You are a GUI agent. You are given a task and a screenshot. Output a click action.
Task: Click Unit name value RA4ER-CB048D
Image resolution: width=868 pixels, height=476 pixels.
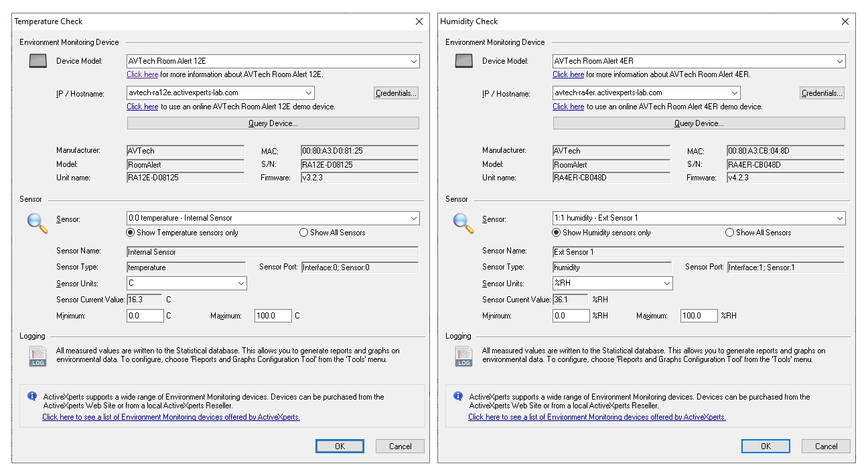tap(611, 178)
